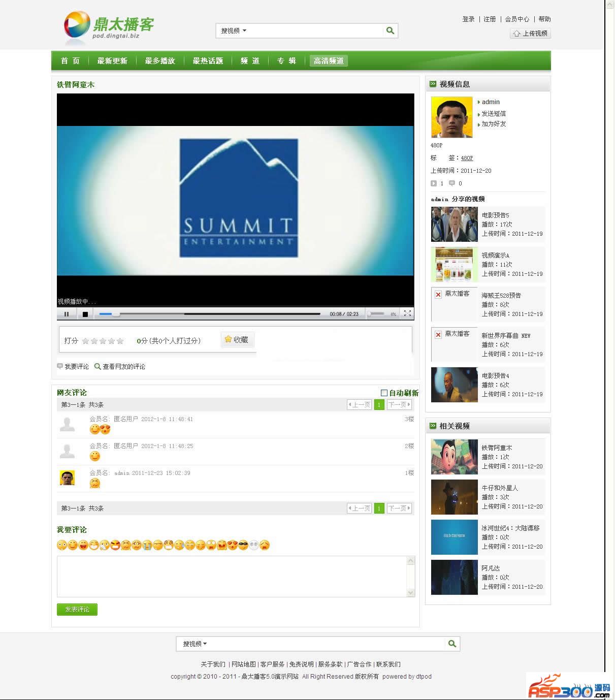Click the 海贼王528预告 video title
615x700 pixels.
point(501,295)
